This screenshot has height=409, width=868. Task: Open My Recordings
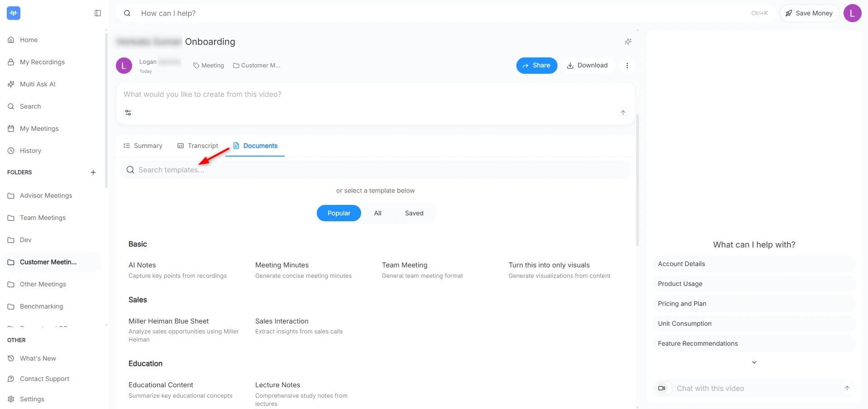click(x=42, y=62)
